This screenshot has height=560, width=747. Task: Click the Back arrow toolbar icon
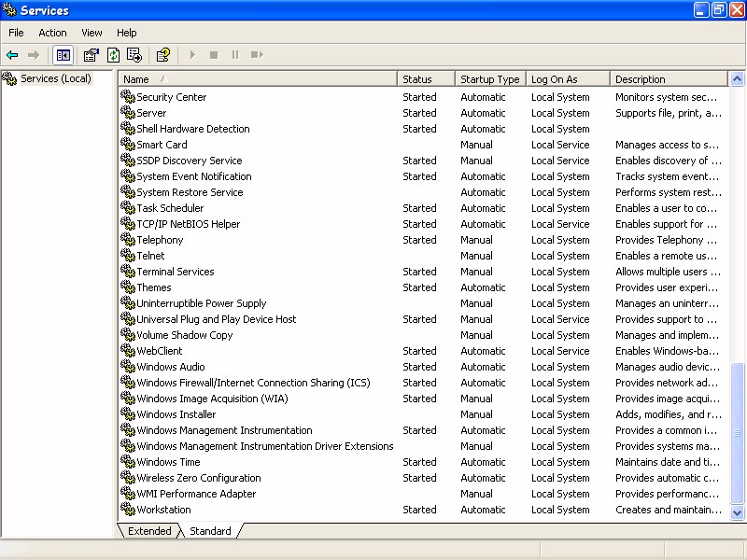[x=12, y=55]
